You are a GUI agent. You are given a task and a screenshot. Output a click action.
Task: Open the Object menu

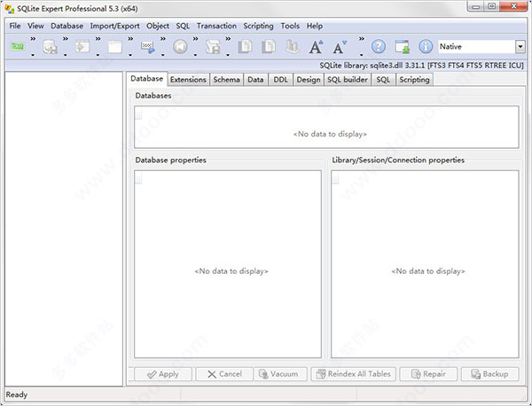pyautogui.click(x=158, y=26)
